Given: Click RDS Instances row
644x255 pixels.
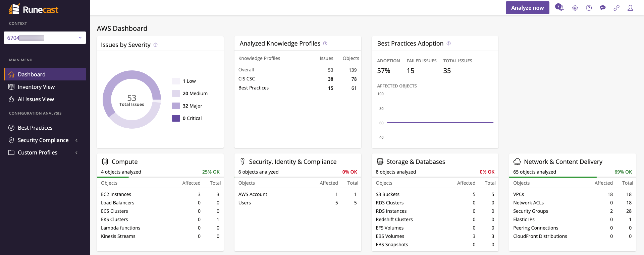Looking at the screenshot, I should pyautogui.click(x=435, y=211).
